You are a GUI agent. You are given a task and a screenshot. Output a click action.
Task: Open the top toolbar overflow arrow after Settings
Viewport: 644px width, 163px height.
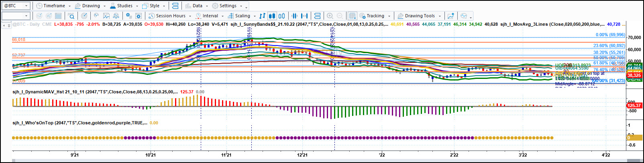[x=247, y=6]
